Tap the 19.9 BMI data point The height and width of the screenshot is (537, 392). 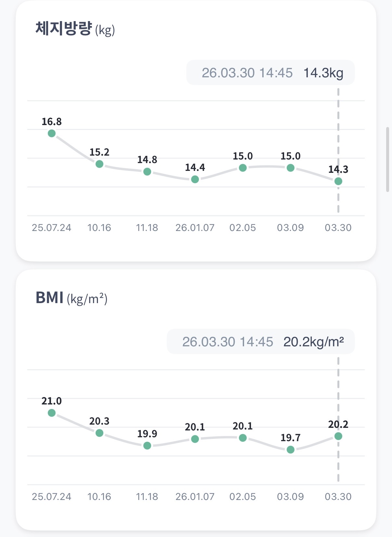pos(147,446)
